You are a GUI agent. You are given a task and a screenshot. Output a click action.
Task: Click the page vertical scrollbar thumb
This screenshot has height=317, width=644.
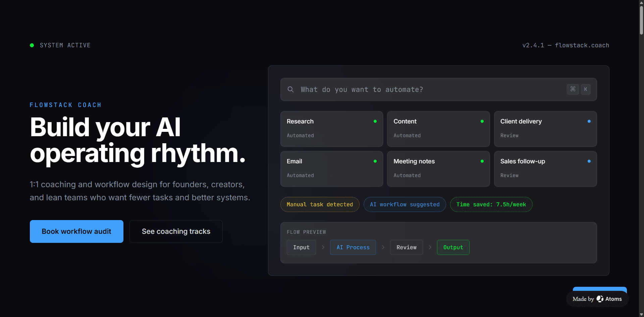coord(641,20)
